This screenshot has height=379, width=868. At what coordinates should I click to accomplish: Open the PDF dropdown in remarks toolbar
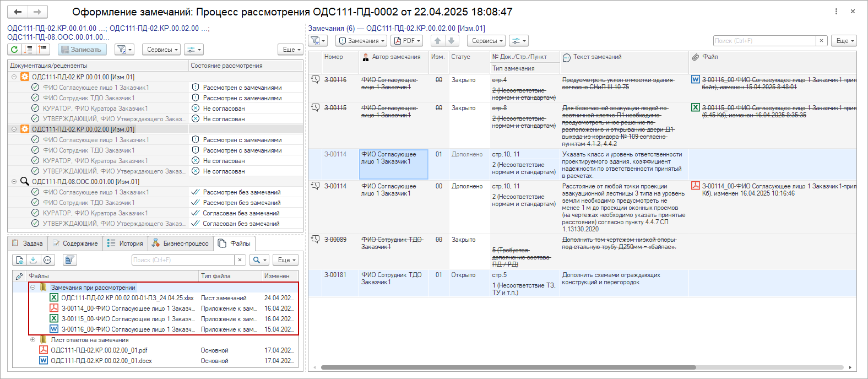coord(406,41)
